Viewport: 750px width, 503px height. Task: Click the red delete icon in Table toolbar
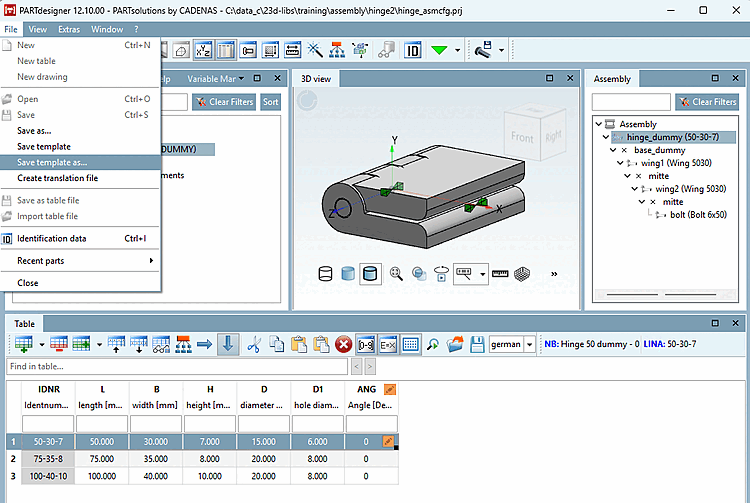[343, 344]
